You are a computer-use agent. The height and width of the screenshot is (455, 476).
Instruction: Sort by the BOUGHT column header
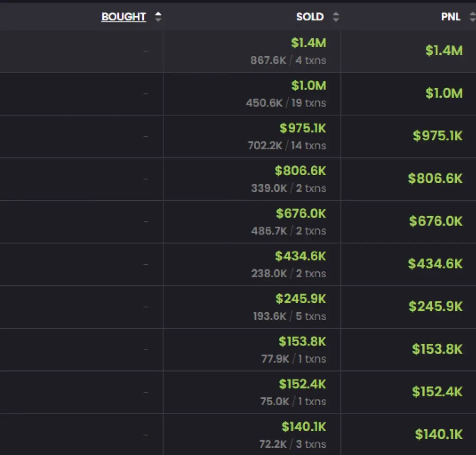click(124, 17)
